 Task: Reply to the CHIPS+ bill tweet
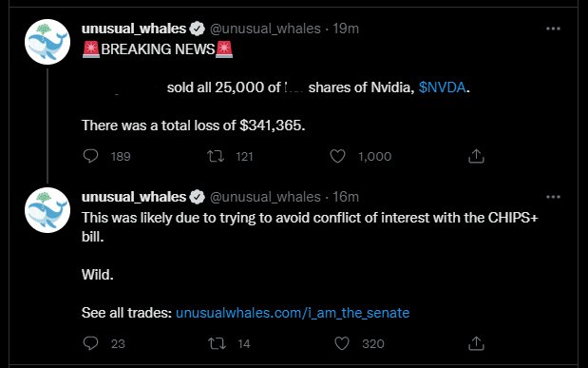coord(90,343)
